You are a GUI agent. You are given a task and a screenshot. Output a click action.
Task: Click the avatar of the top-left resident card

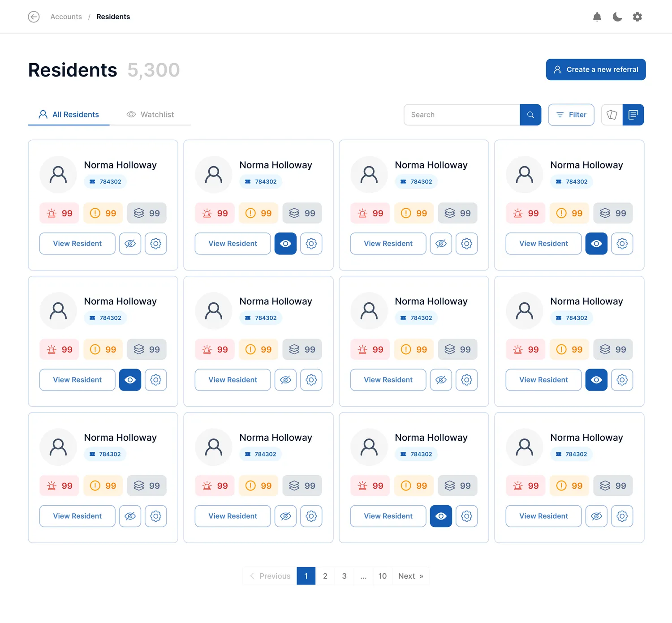pyautogui.click(x=58, y=174)
